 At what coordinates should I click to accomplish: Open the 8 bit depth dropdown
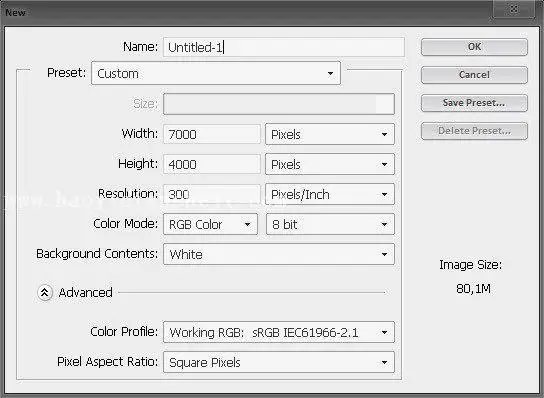pos(330,224)
